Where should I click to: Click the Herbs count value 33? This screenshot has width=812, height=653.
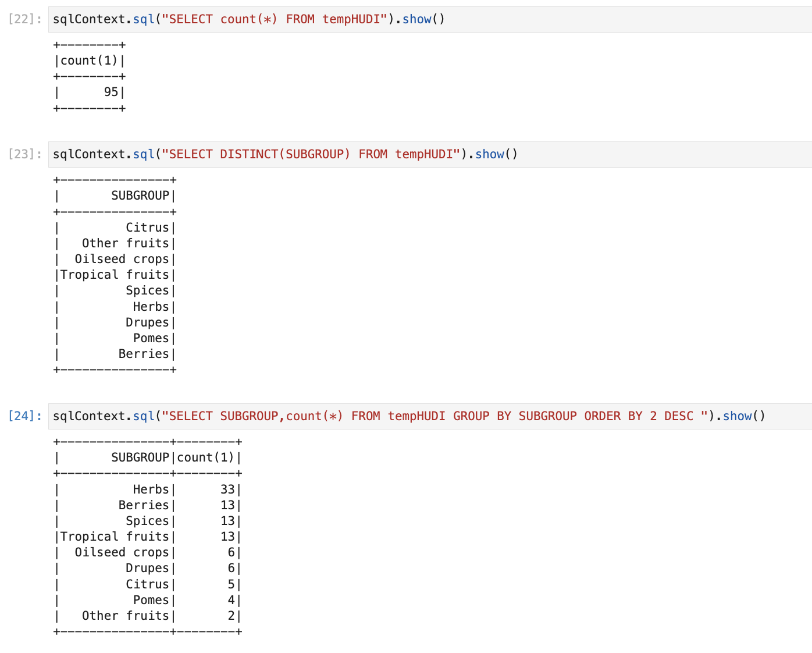pyautogui.click(x=227, y=489)
